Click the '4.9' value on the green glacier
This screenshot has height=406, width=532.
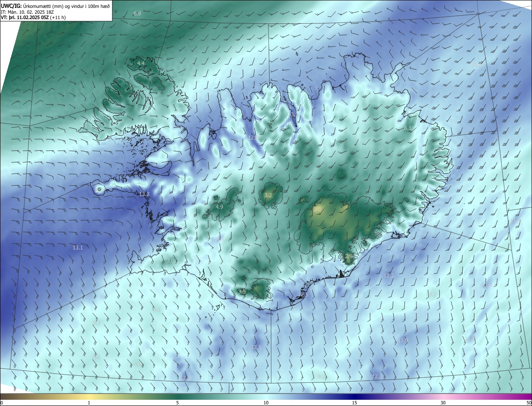point(219,207)
